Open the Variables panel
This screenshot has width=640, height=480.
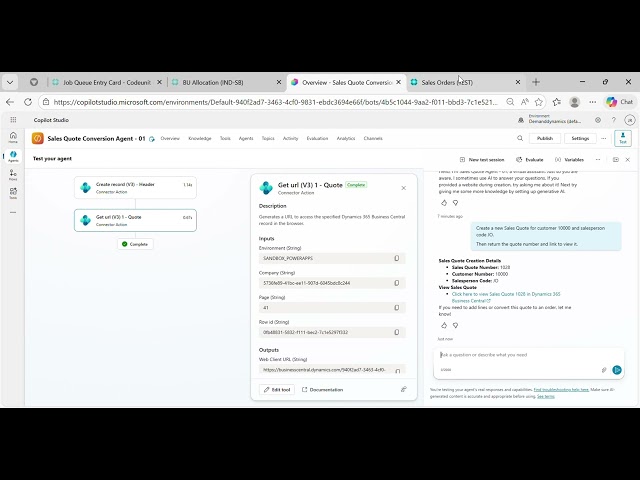click(x=569, y=160)
